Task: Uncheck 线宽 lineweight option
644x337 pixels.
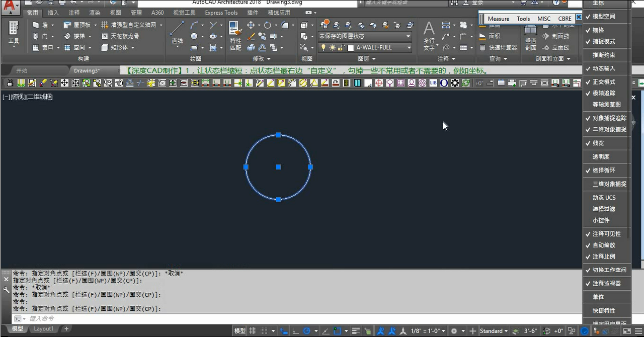Action: [x=606, y=143]
